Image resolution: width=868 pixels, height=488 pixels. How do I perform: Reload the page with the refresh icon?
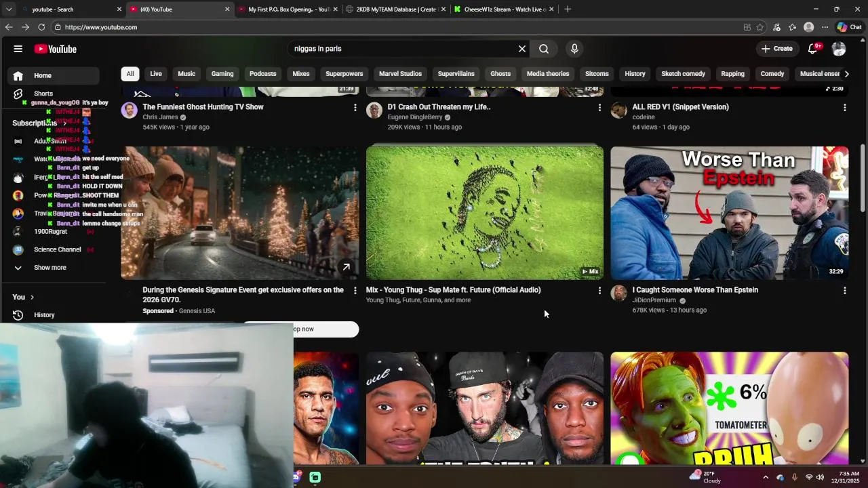[x=41, y=27]
